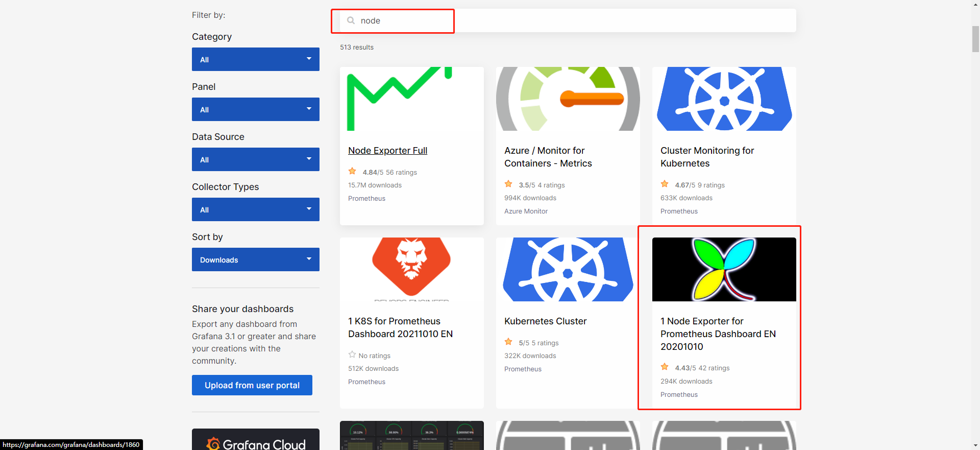Click Kubernetes Cluster helm thumbnail

(568, 269)
